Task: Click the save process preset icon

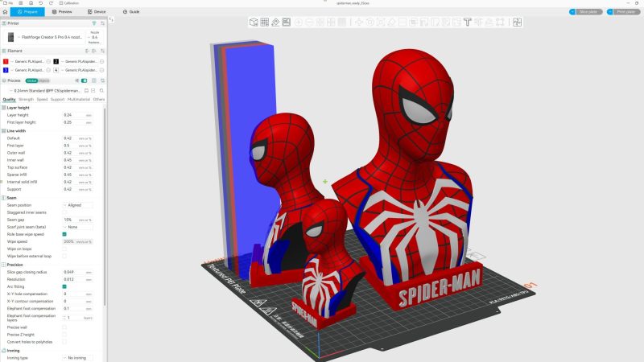Action: (x=86, y=91)
